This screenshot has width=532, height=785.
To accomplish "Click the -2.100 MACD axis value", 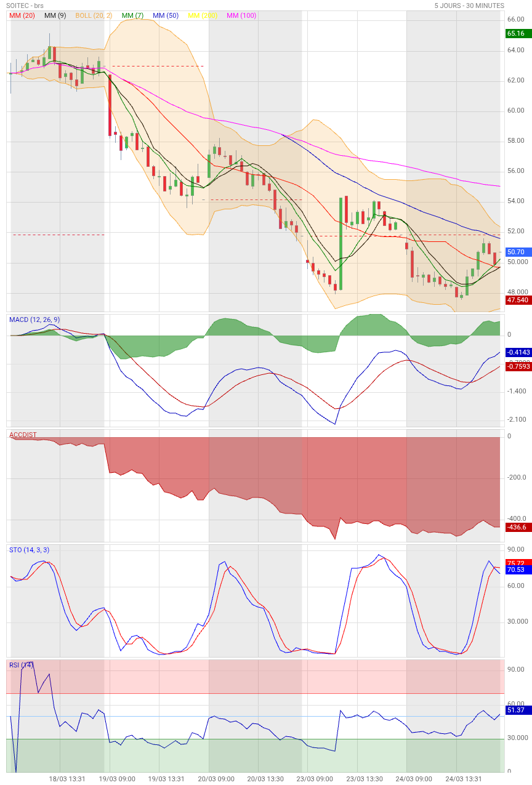I will click(517, 419).
